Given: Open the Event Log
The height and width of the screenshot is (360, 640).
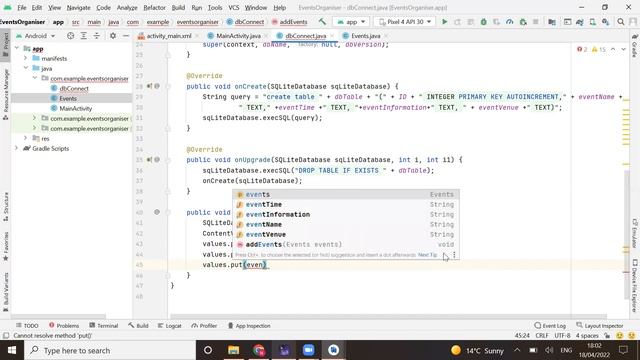Looking at the screenshot, I should click(550, 325).
